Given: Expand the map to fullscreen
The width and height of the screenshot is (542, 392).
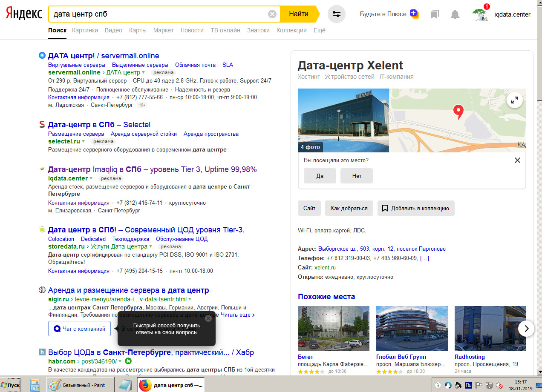Looking at the screenshot, I should [x=515, y=100].
